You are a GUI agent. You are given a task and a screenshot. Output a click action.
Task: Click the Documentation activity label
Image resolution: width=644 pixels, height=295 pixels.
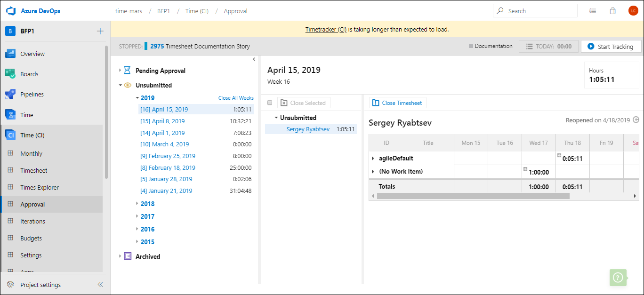pyautogui.click(x=493, y=46)
